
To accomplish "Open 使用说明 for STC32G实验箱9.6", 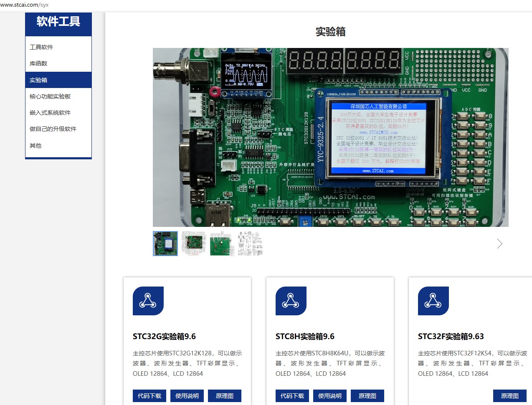I will pyautogui.click(x=187, y=396).
